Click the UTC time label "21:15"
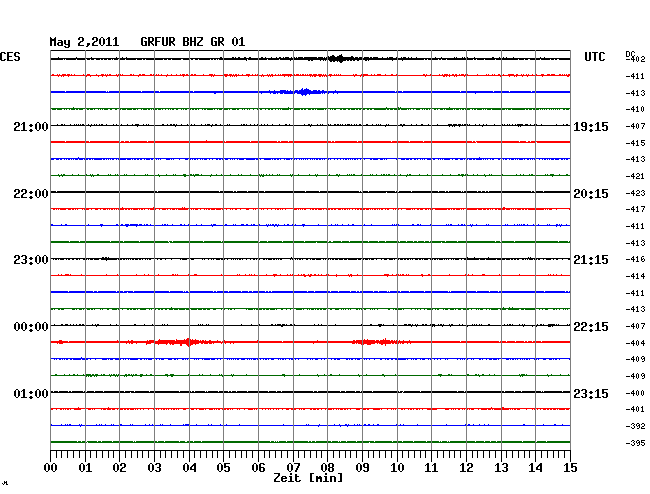Viewport: 650px width, 494px height. pos(591,260)
